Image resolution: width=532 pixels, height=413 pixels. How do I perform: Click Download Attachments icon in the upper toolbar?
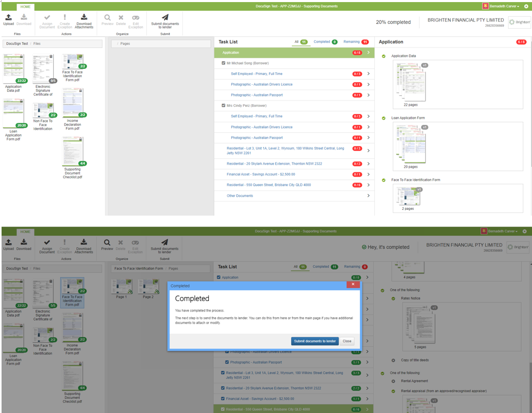(84, 18)
